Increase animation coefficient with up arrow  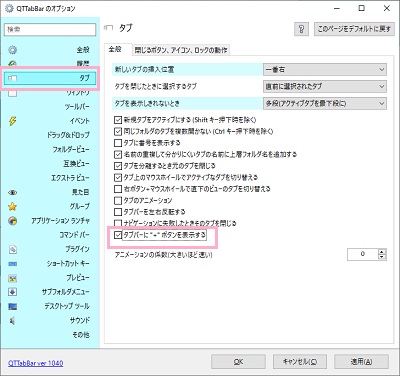(382, 252)
